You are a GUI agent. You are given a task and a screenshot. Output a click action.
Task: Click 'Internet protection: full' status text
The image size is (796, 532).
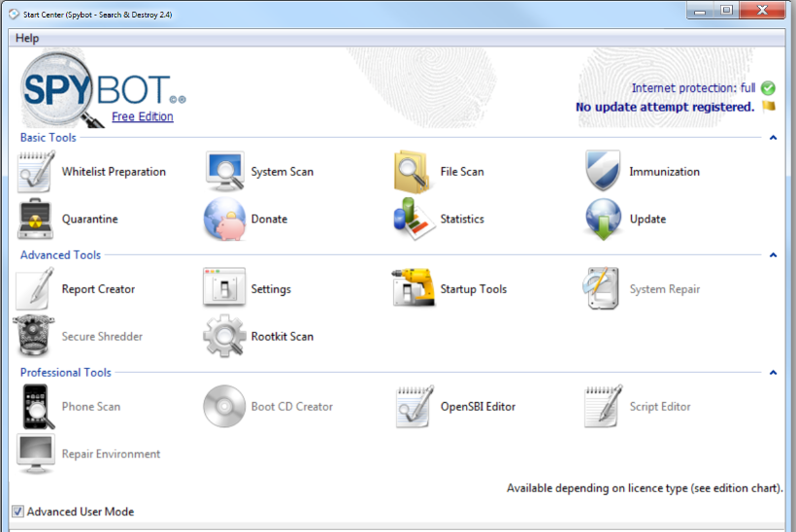coord(693,87)
